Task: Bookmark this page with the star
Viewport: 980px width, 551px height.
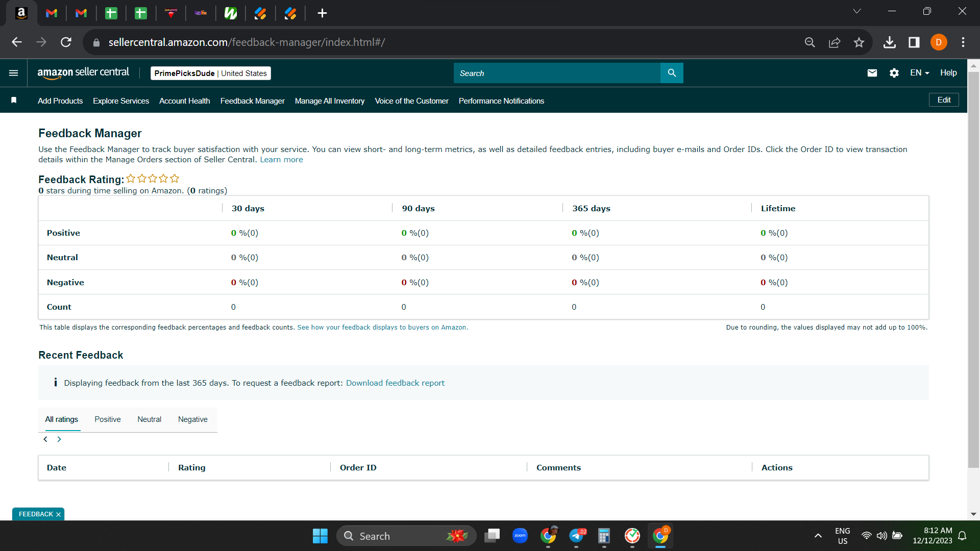Action: [859, 42]
